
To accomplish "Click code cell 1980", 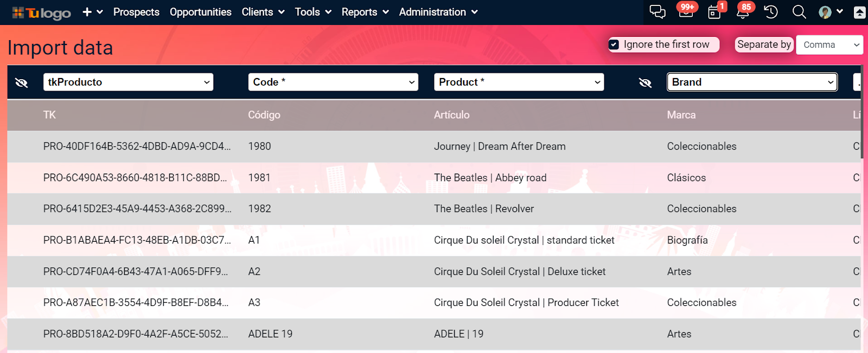I will (259, 146).
